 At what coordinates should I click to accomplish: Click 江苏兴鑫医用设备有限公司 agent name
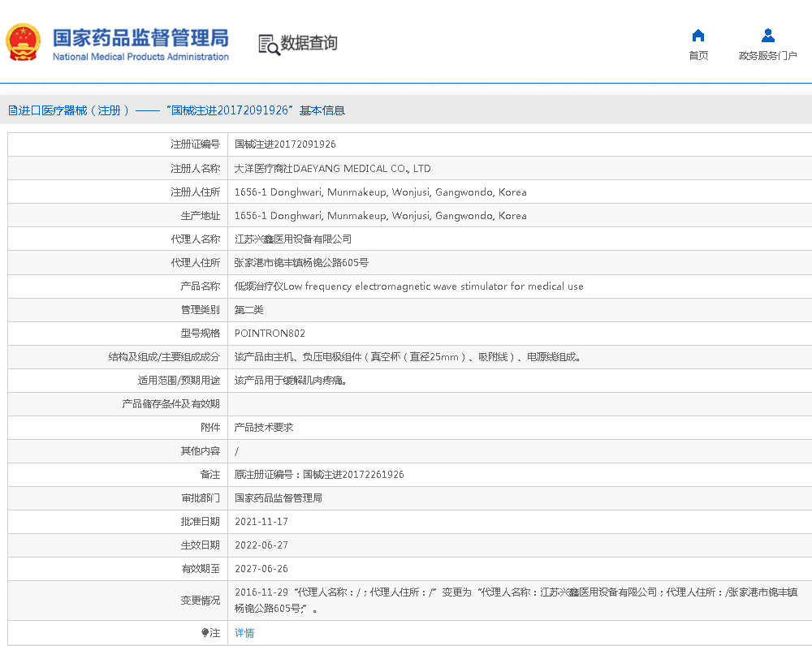tap(293, 239)
